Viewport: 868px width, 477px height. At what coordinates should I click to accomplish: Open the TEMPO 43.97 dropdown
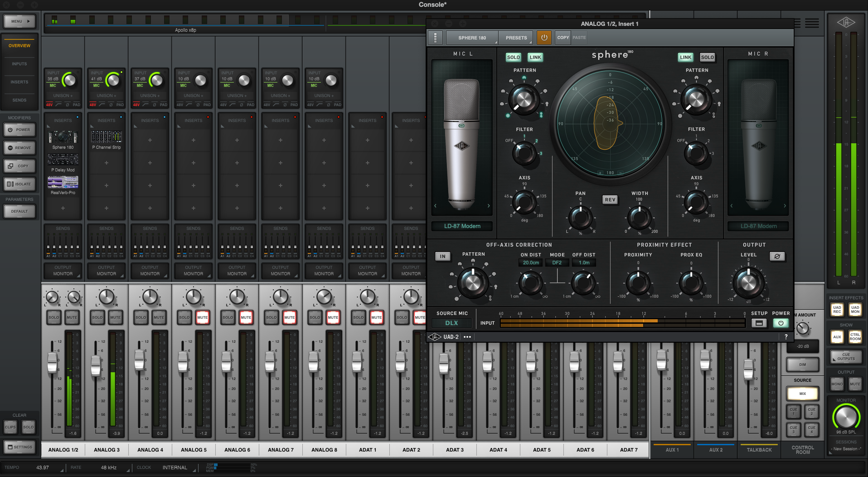tap(43, 467)
